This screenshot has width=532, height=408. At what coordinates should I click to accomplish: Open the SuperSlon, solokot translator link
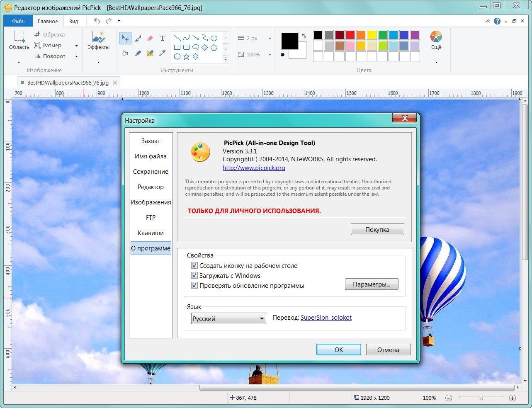tap(326, 318)
